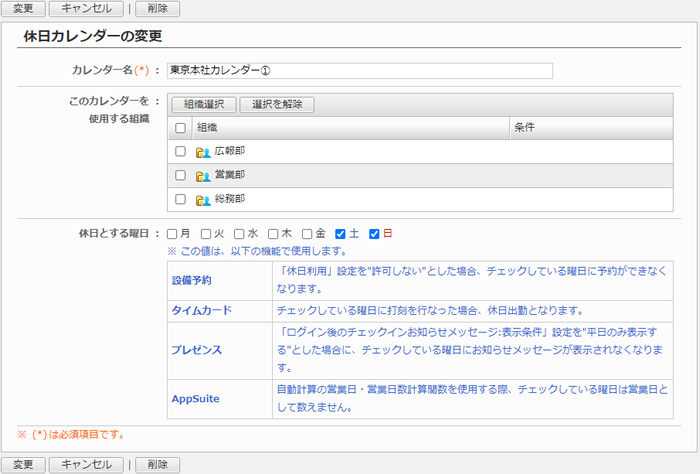Enable 月 as a holiday weekday
This screenshot has height=474, width=700.
point(173,234)
